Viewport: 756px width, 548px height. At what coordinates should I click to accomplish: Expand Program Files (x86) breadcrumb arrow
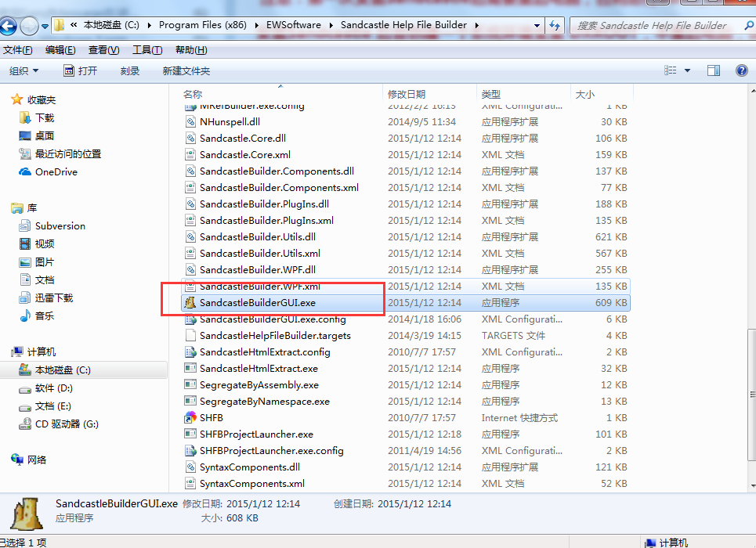point(255,25)
